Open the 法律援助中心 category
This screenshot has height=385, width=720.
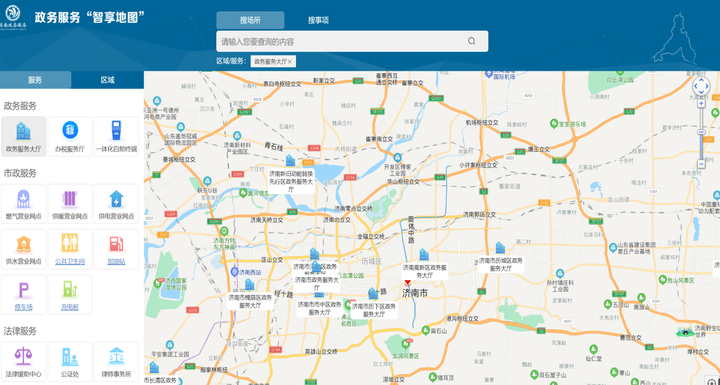point(23,362)
